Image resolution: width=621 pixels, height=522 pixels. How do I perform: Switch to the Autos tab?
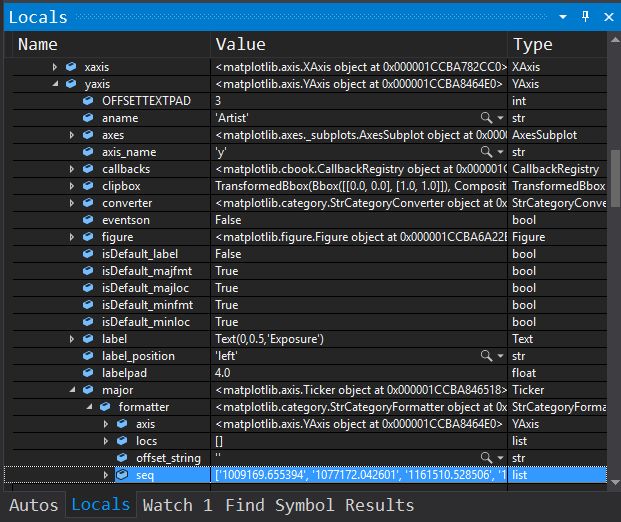coord(34,505)
